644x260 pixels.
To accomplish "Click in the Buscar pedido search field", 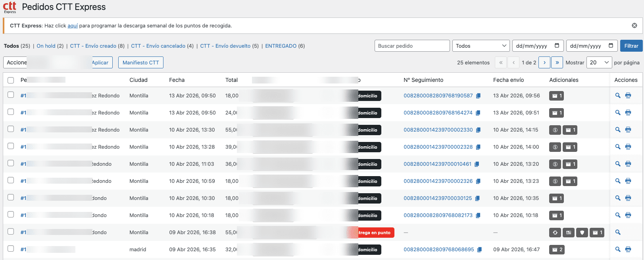I will 412,46.
